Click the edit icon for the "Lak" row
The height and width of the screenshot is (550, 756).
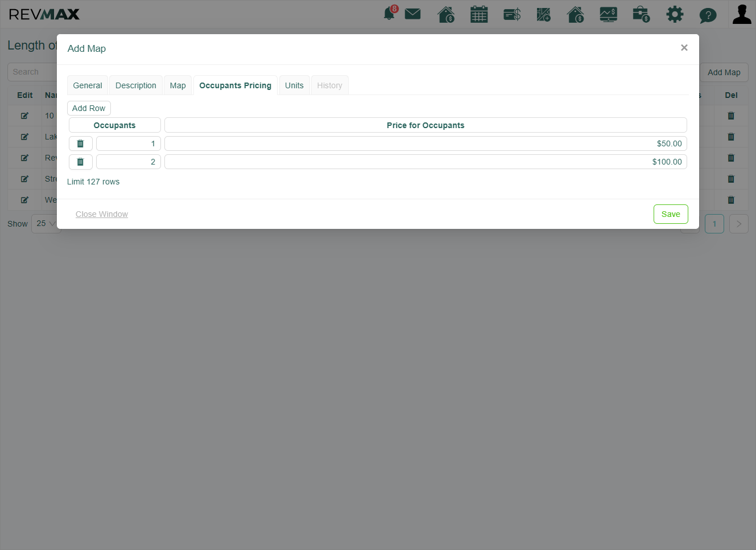[x=24, y=137]
